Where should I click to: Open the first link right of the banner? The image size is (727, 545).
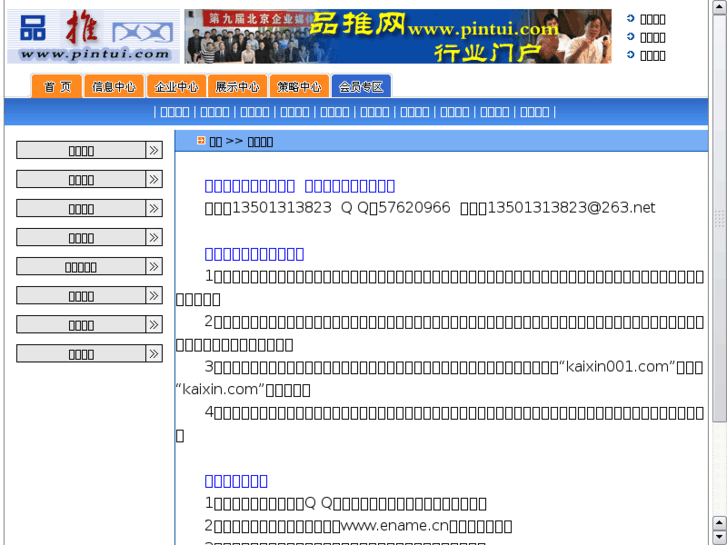point(652,19)
